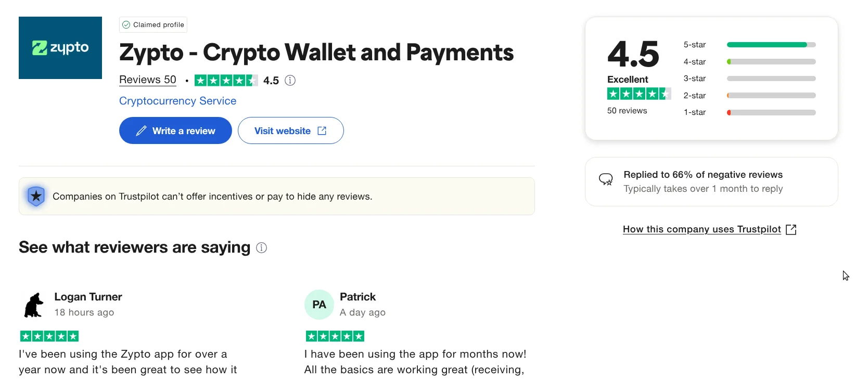Open the Reviews 50 link
This screenshot has height=380, width=868.
click(x=148, y=80)
